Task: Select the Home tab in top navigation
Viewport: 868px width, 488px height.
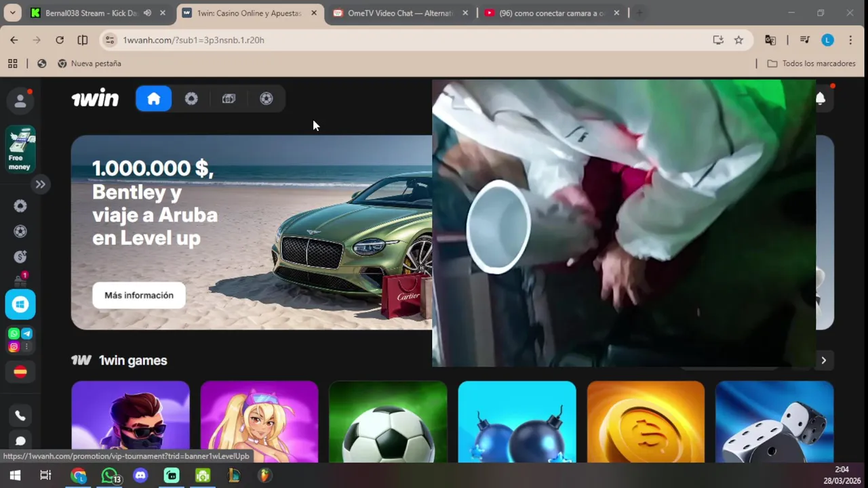Action: (154, 99)
